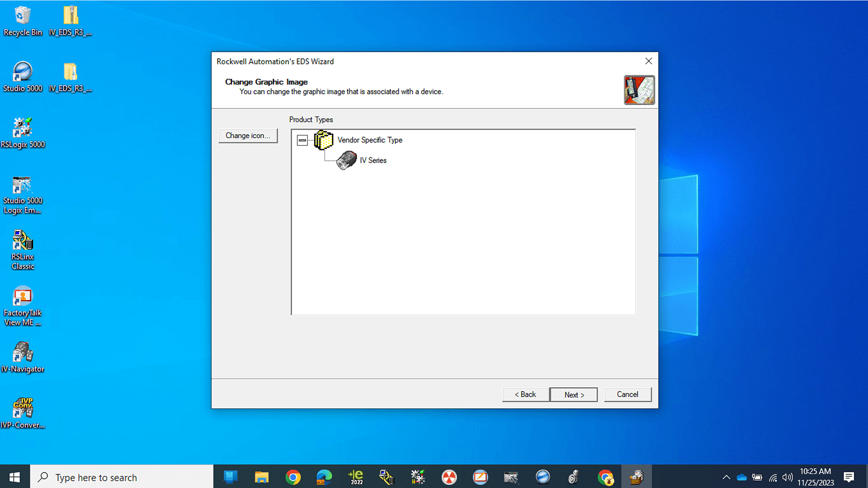Open RSLinx Classic desktop icon
The width and height of the screenshot is (868, 488).
point(22,250)
